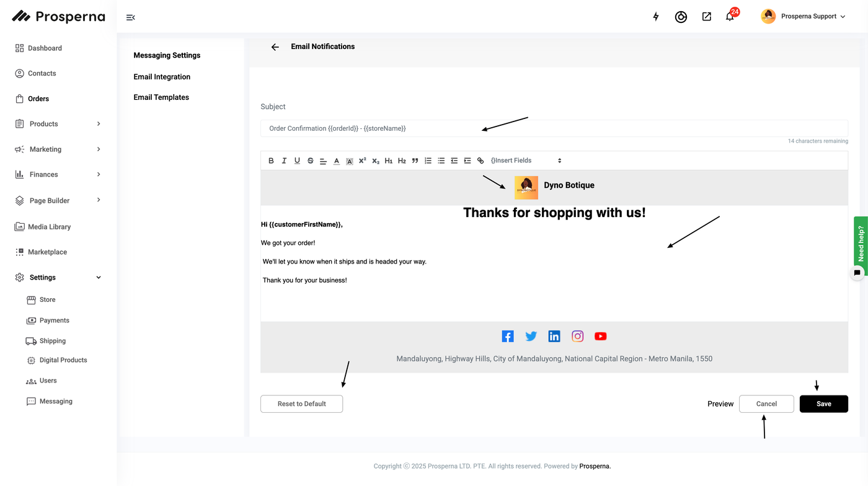Screen dimensions: 868x486
Task: Toggle italic formatting in editor toolbar
Action: tap(284, 161)
